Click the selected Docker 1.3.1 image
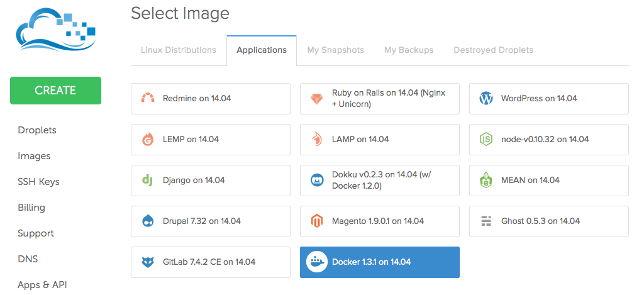 (x=380, y=262)
